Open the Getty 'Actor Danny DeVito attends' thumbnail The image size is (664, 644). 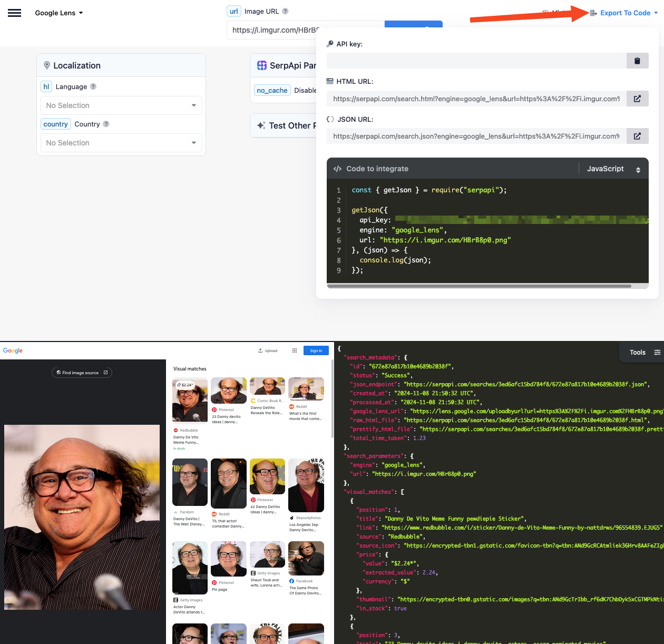coord(190,568)
